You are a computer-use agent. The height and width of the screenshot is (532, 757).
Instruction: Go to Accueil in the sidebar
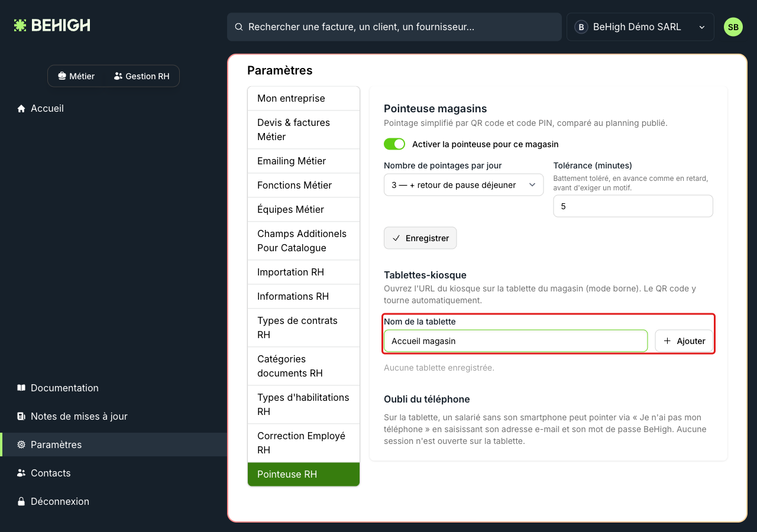point(114,109)
